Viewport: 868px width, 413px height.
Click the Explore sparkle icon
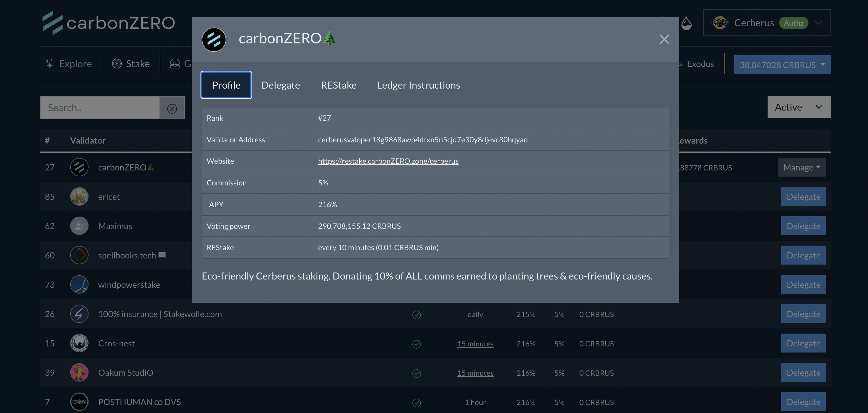coord(49,64)
